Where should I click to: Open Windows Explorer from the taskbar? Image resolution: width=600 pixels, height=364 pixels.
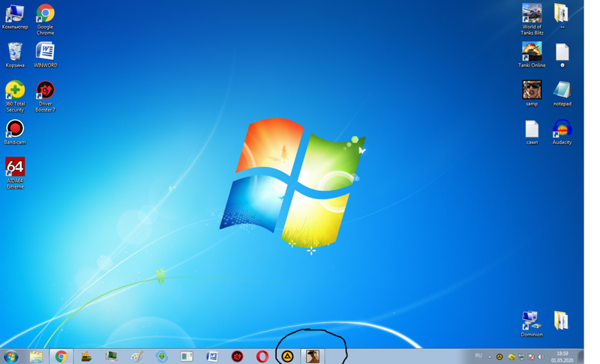[x=36, y=357]
